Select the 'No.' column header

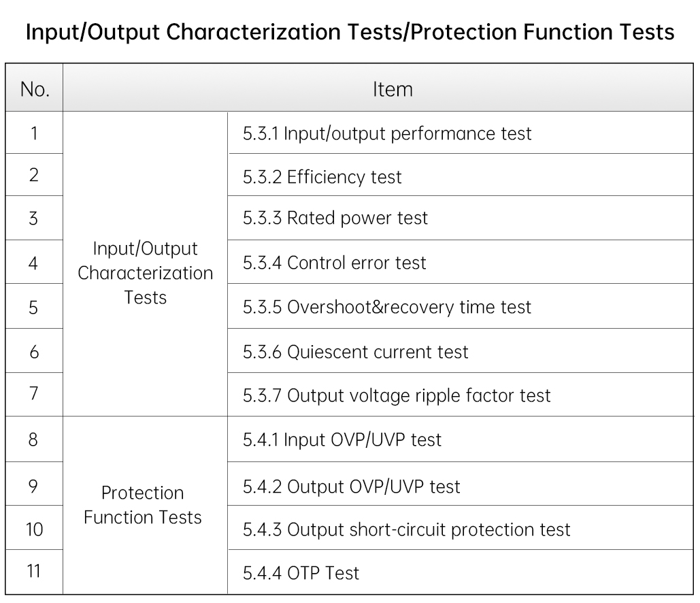point(35,88)
